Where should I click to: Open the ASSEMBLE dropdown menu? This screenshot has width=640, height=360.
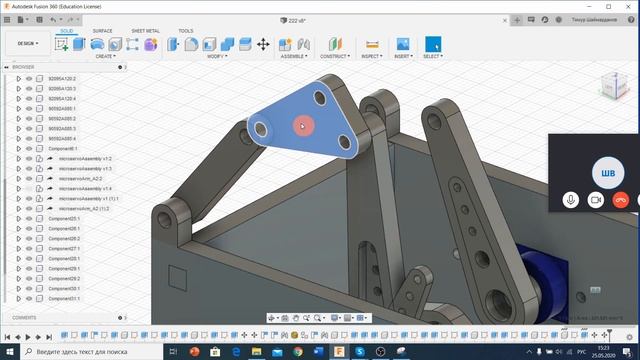294,56
